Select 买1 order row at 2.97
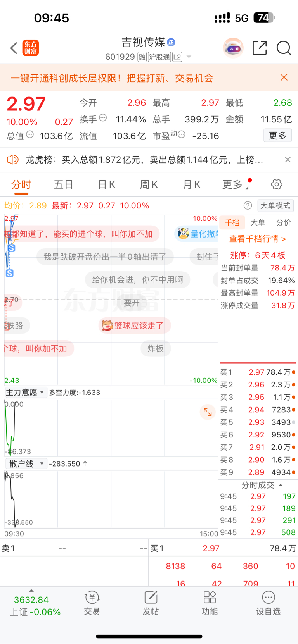Screen dimensions: 298x644 coord(258,372)
